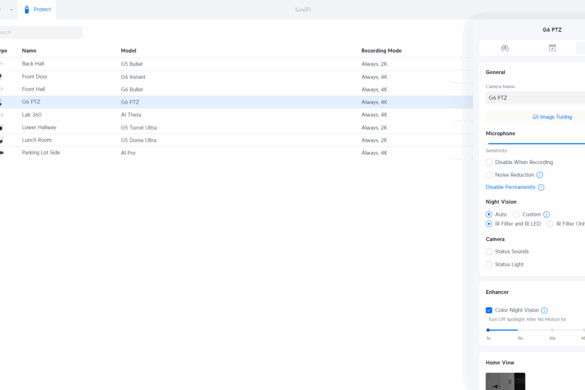Toggle the Noise Reduction checkbox

[489, 175]
